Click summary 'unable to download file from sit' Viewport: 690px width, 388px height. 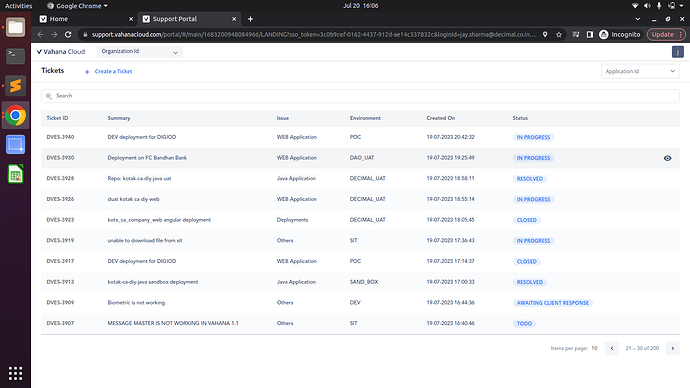[x=145, y=240]
